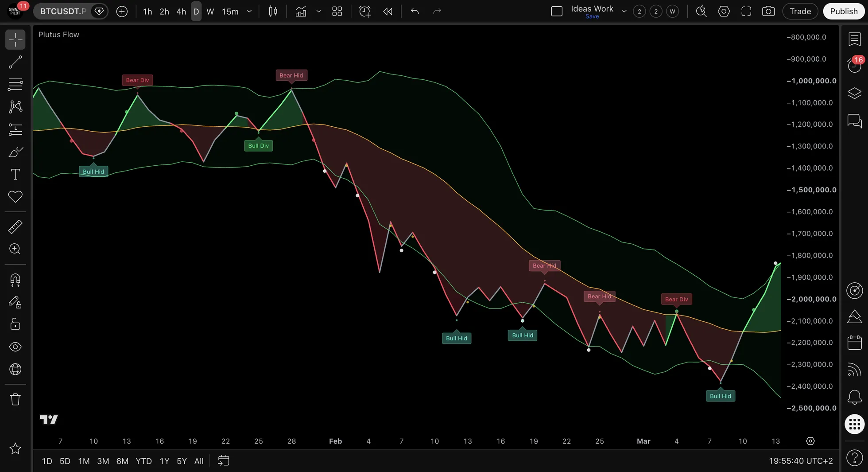The image size is (868, 472).
Task: Expand the indicators favorites dropdown arrow
Action: (x=319, y=12)
